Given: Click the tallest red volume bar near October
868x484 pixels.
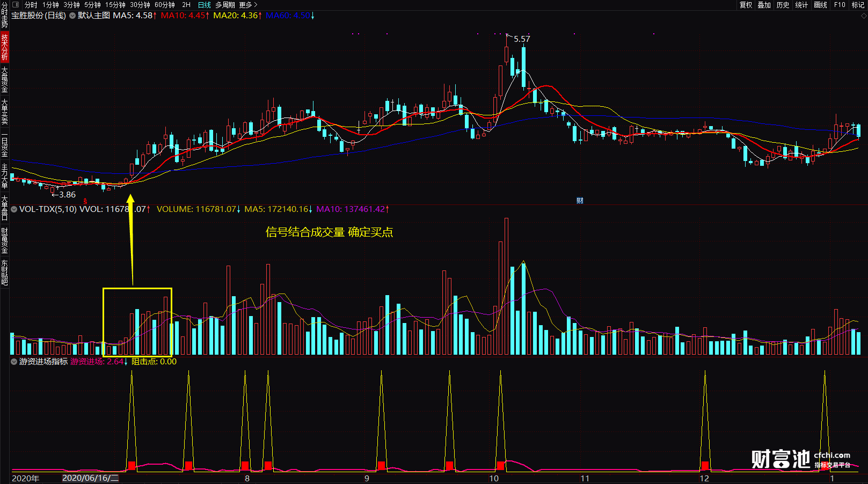Looking at the screenshot, I should click(x=506, y=286).
